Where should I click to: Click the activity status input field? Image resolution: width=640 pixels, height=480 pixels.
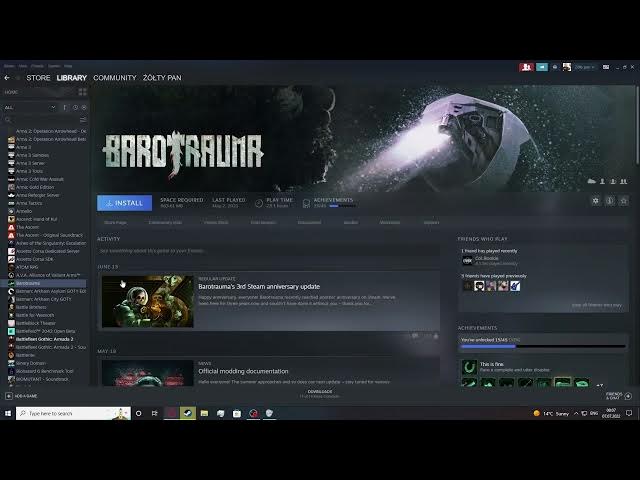(268, 251)
